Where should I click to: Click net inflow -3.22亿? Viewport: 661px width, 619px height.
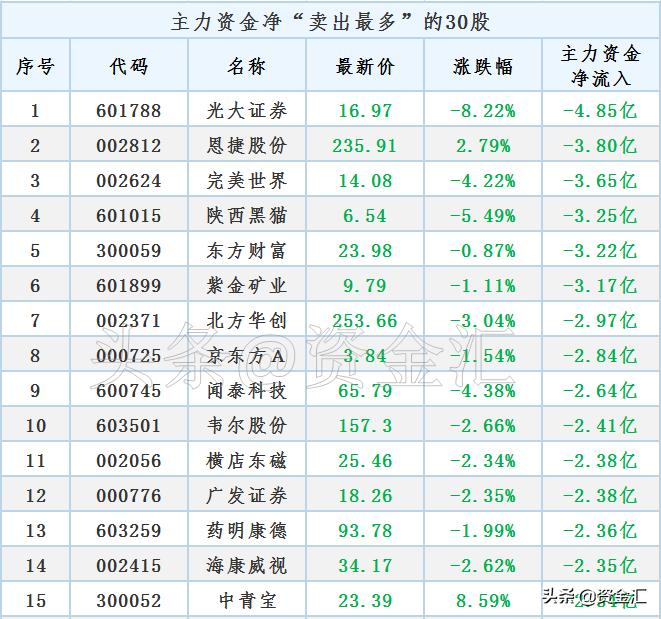[x=600, y=251]
